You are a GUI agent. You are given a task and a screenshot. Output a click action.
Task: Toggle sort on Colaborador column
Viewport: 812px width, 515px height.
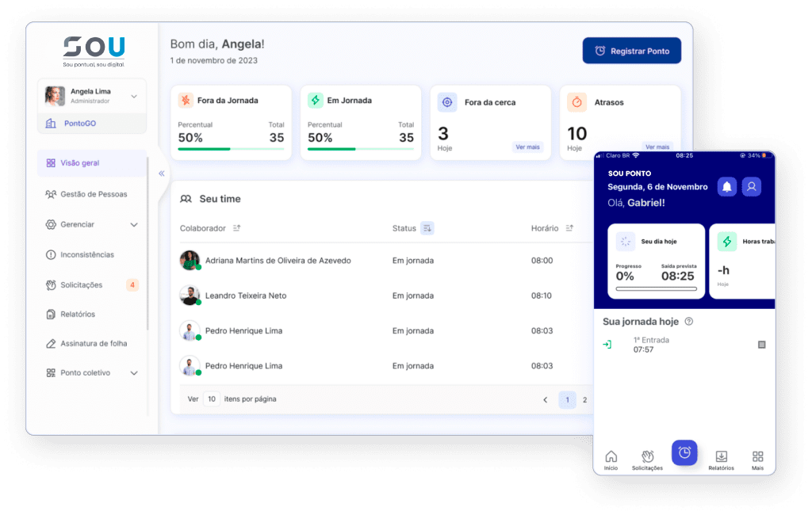pyautogui.click(x=236, y=228)
